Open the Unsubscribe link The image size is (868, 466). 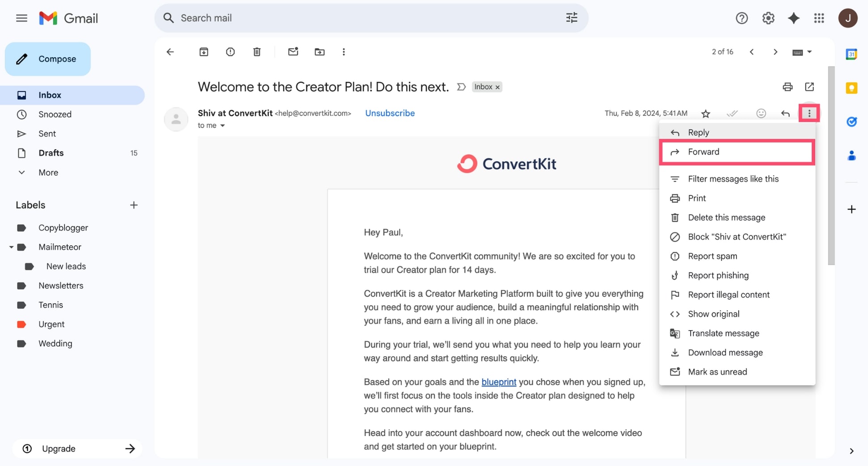(x=390, y=113)
